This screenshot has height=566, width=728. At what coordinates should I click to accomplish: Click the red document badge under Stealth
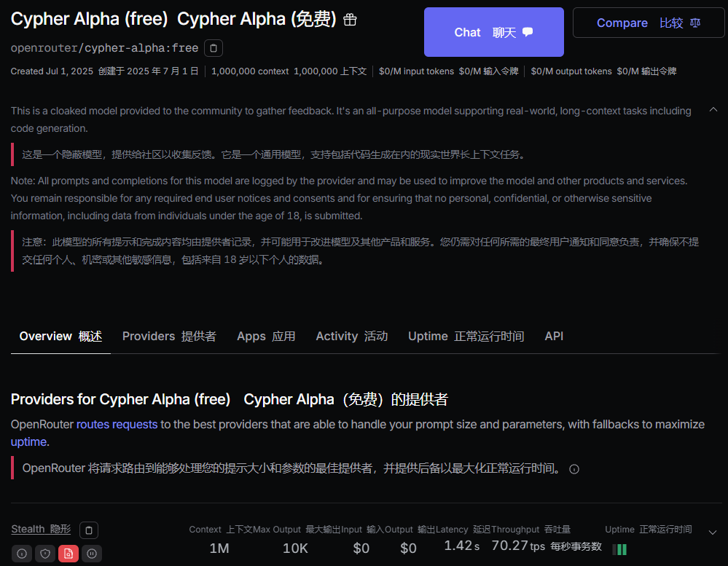69,554
